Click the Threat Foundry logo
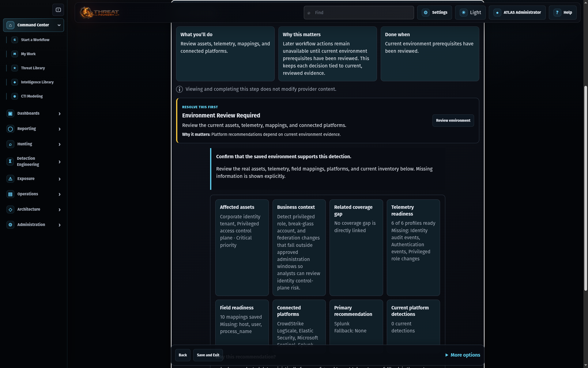 (x=100, y=13)
